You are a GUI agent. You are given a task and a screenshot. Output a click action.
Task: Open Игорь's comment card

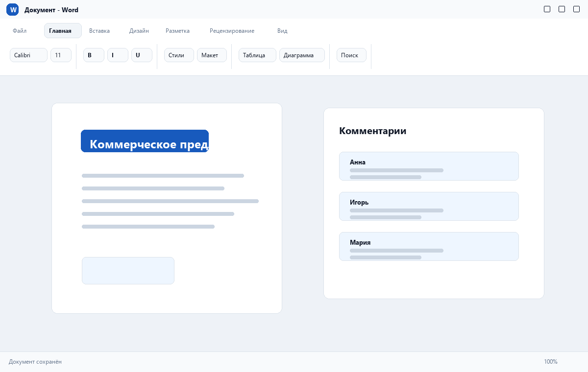click(429, 206)
